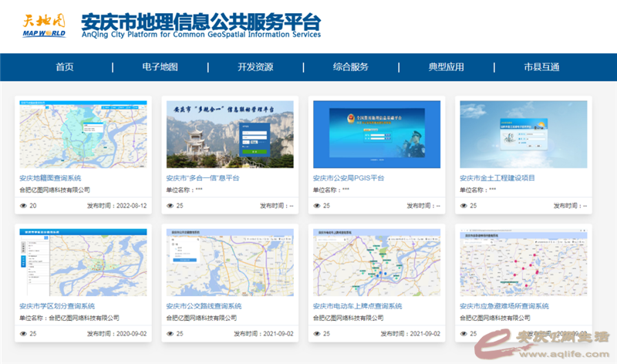617x364 pixels.
Task: Click eye icon under 安庆市学区划分查询系统 card
Action: 21,334
